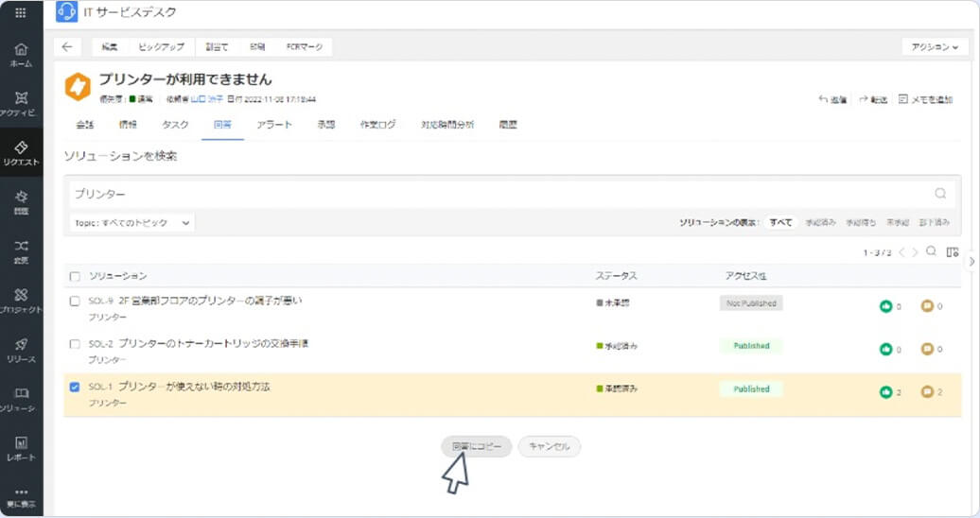Click the solution search input field

point(492,194)
